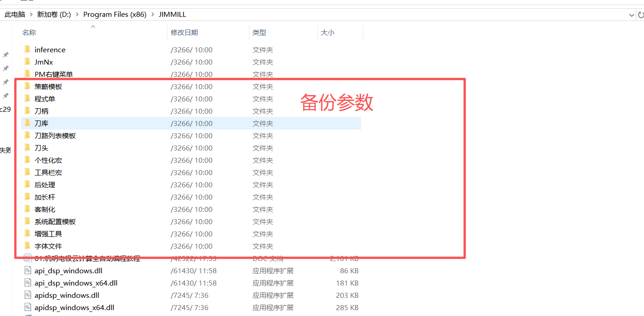Click the 新加卷 (D:) breadcrumb
644x316 pixels.
pyautogui.click(x=54, y=15)
